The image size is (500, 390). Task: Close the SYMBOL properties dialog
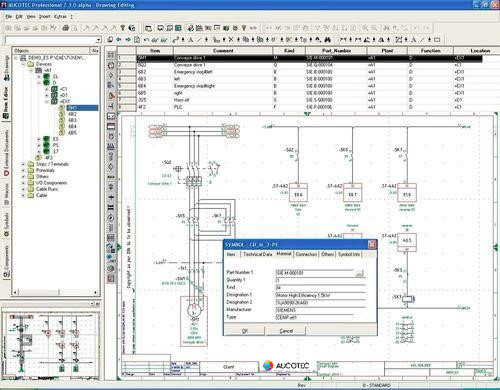pyautogui.click(x=372, y=244)
